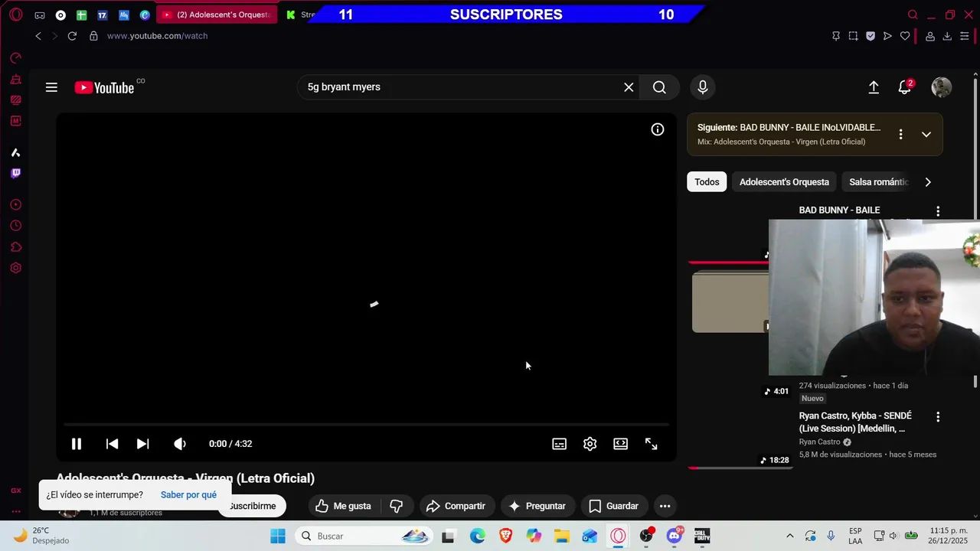This screenshot has height=551, width=980.
Task: Click the Compartir share button
Action: pos(456,506)
